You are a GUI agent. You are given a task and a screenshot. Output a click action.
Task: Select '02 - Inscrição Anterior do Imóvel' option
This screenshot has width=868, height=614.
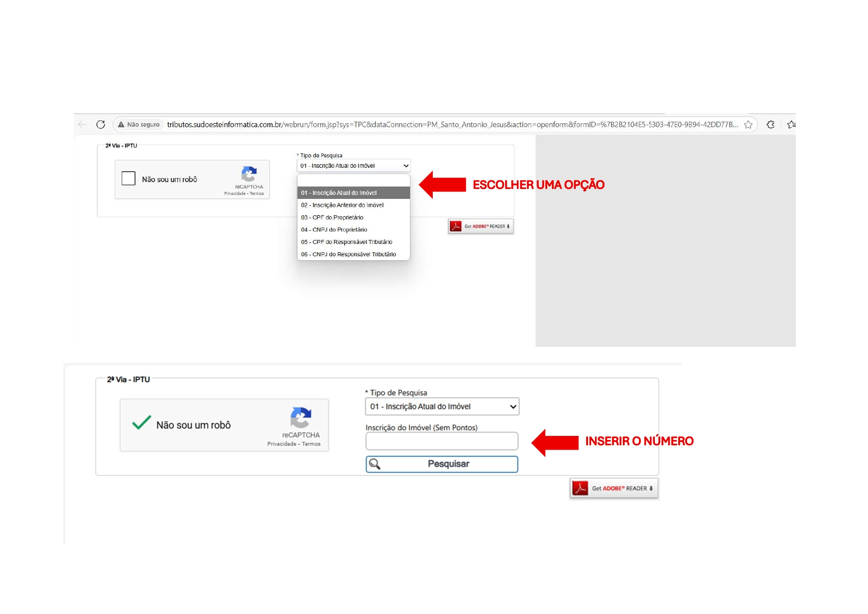point(354,205)
